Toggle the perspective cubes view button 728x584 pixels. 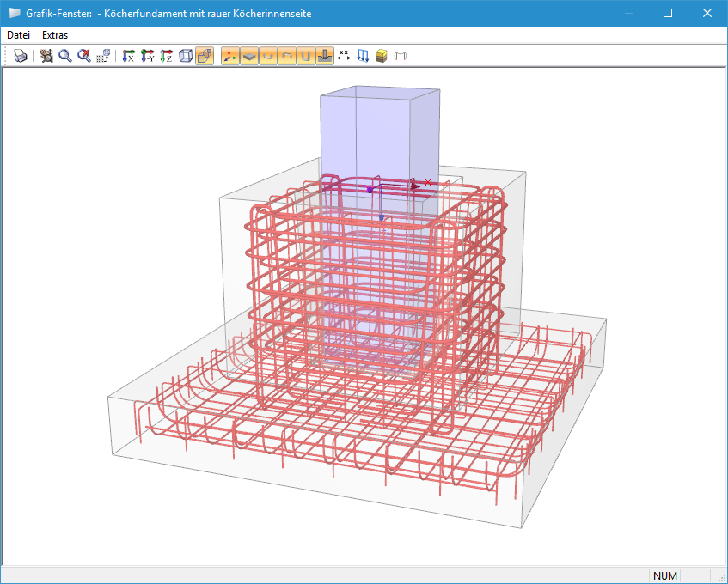point(205,56)
